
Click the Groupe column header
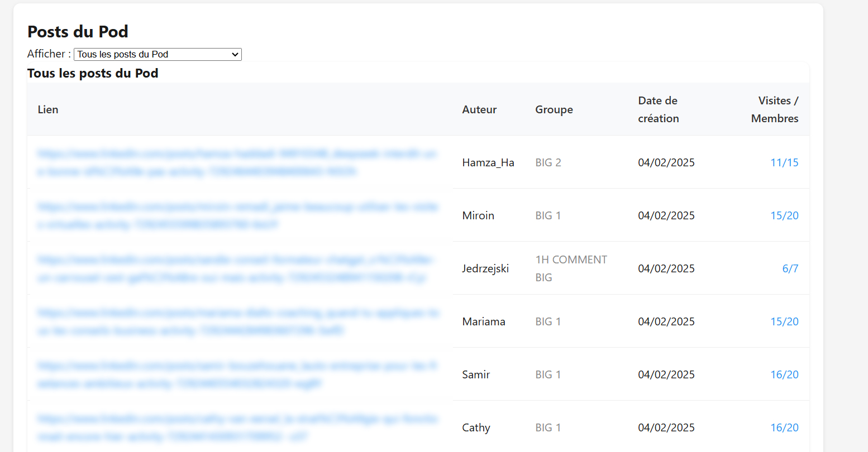point(554,109)
